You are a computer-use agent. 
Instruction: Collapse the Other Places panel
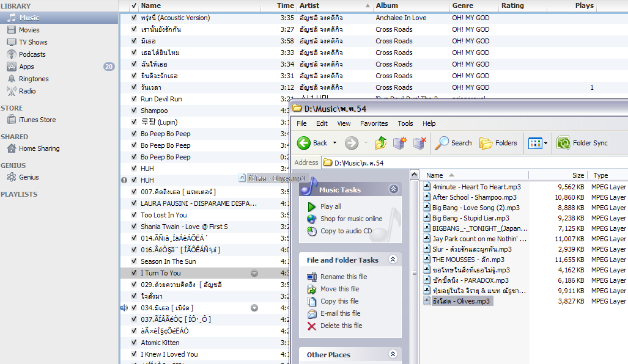(x=393, y=354)
